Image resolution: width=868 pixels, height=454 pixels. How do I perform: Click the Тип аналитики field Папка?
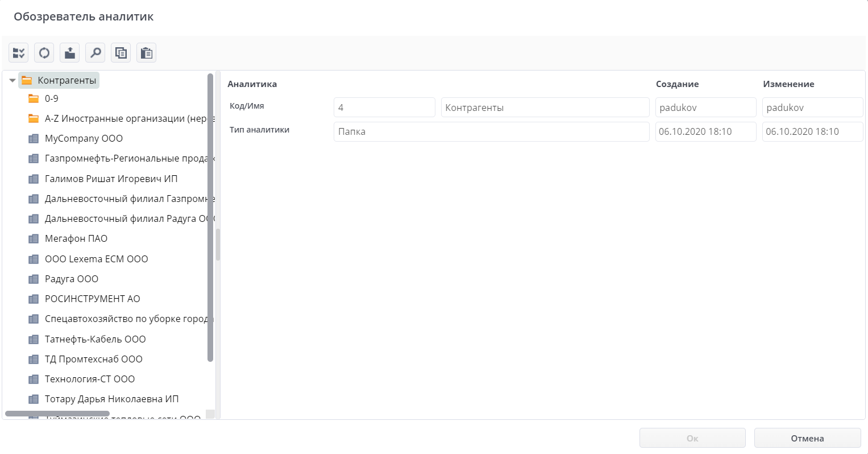pyautogui.click(x=492, y=131)
